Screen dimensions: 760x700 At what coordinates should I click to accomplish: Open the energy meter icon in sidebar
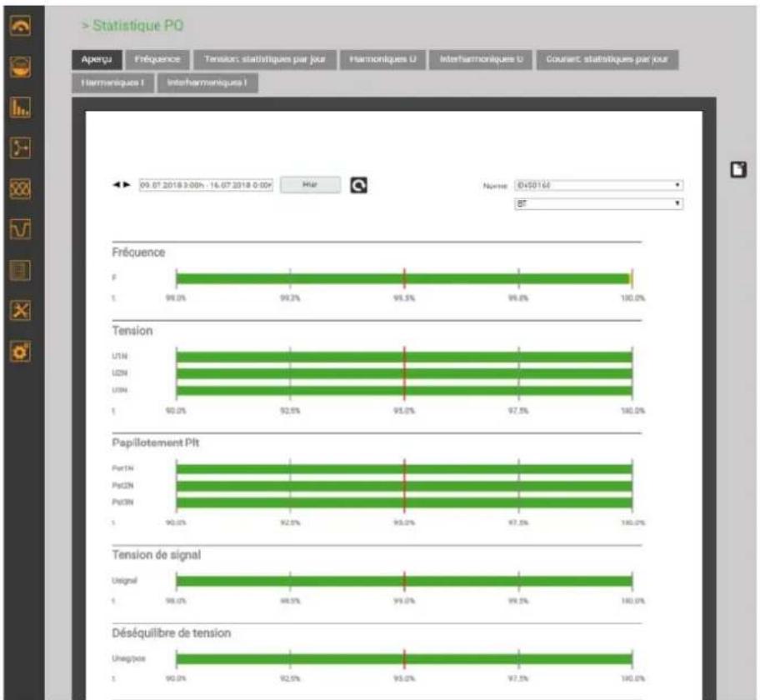(20, 67)
